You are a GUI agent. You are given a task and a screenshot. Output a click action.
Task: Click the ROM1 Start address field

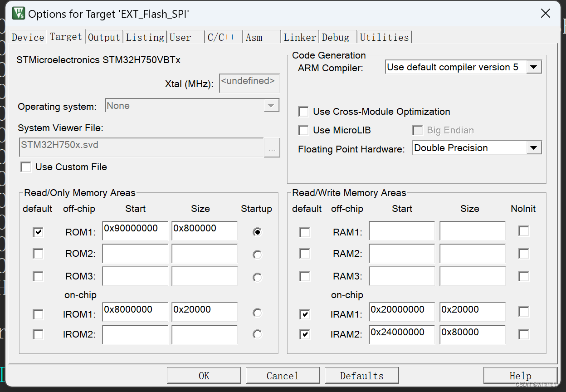pos(135,230)
